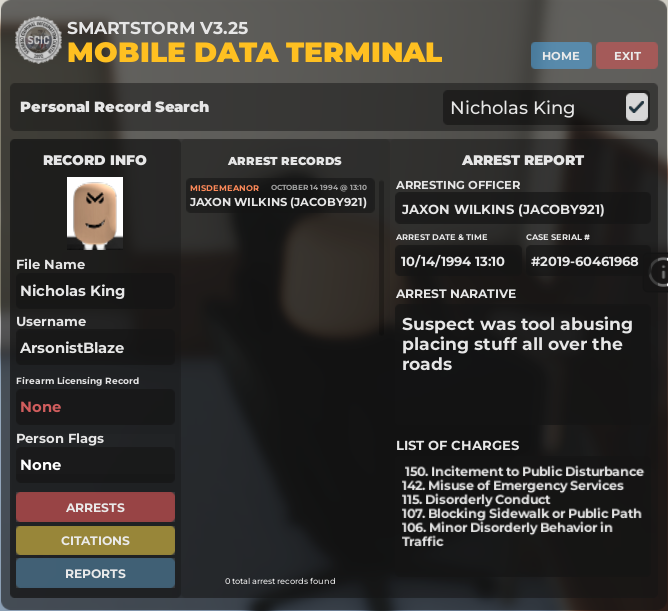
Task: Toggle the checkmark beside Nicholas King search
Action: (636, 107)
